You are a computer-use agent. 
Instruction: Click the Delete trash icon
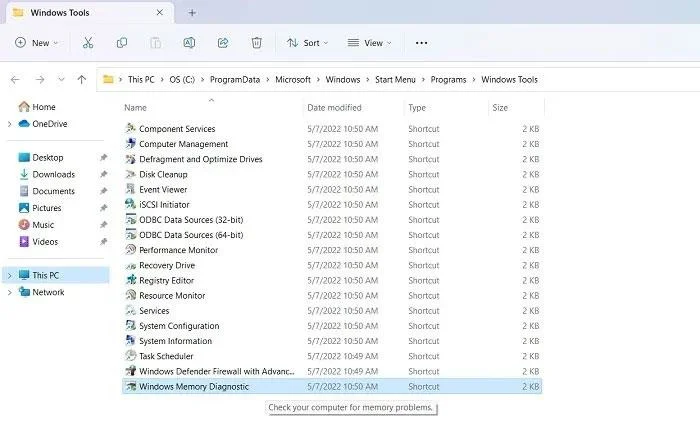256,43
